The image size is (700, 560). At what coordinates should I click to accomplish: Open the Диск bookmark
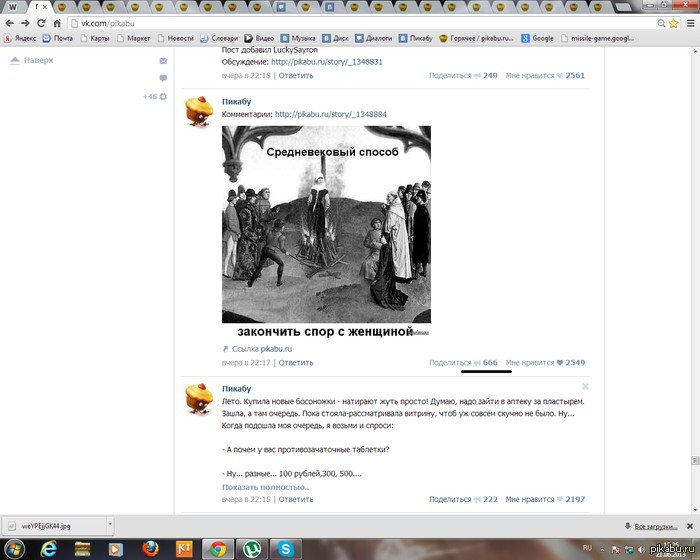pos(335,38)
